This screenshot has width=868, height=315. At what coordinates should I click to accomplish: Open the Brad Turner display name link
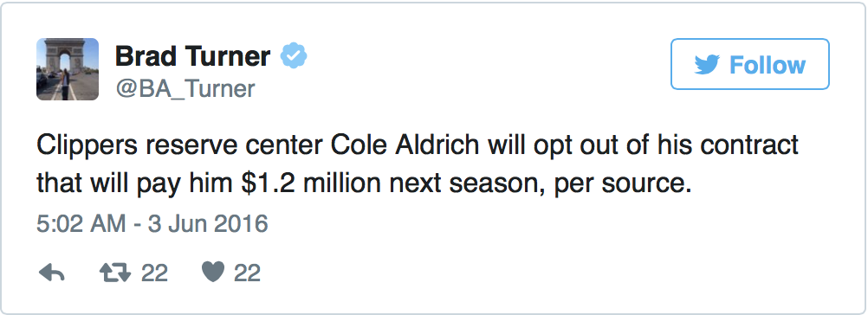coord(192,55)
